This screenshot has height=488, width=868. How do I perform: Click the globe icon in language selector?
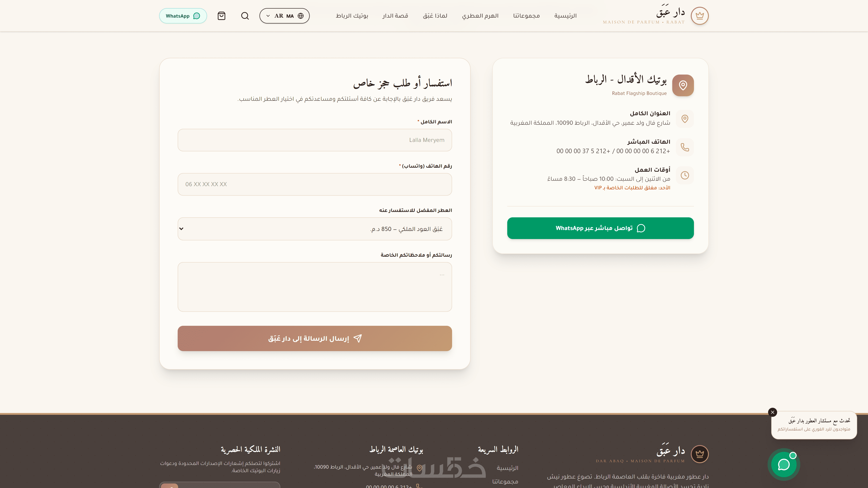click(x=301, y=16)
